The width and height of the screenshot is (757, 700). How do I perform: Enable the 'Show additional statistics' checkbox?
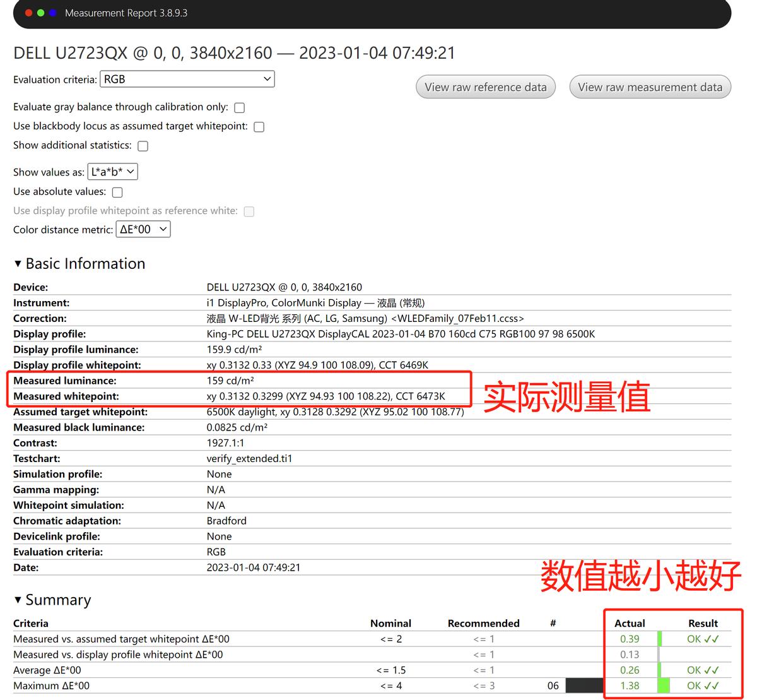[143, 146]
